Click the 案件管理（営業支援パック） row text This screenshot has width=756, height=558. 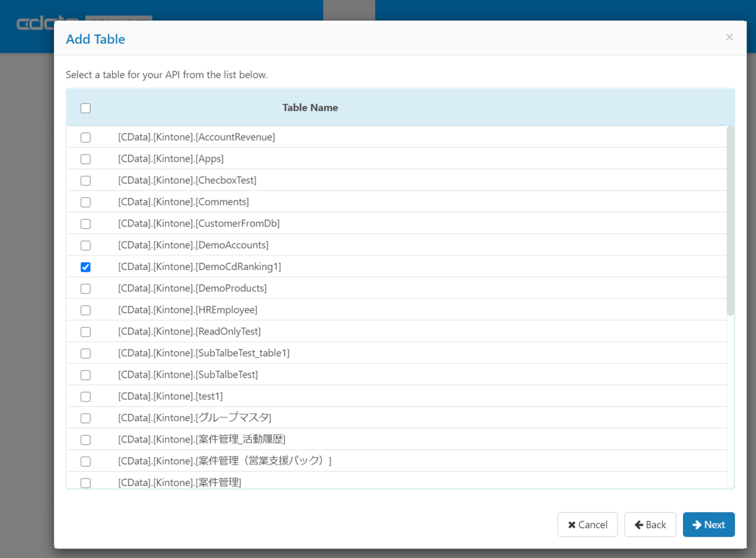pos(225,461)
